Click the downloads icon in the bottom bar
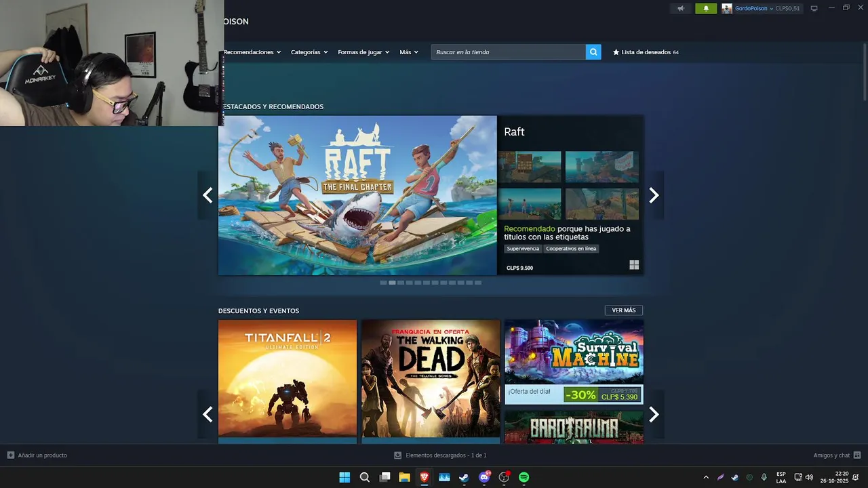This screenshot has width=868, height=488. (x=398, y=455)
